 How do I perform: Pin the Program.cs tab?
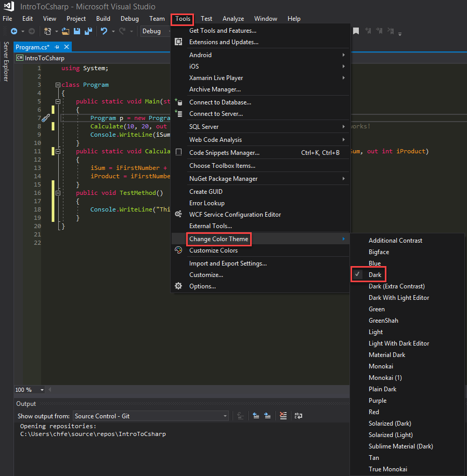[x=57, y=47]
